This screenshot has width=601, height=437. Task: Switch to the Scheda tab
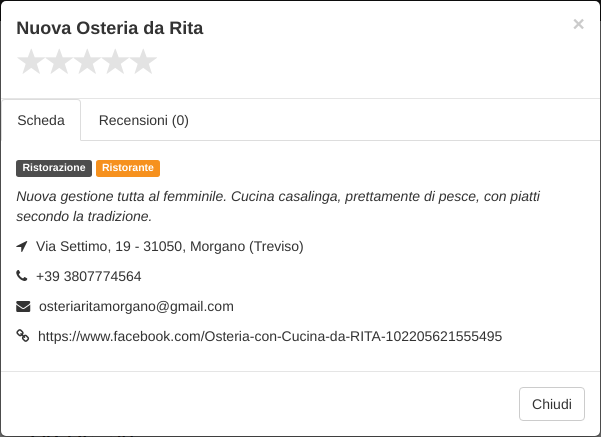(41, 120)
